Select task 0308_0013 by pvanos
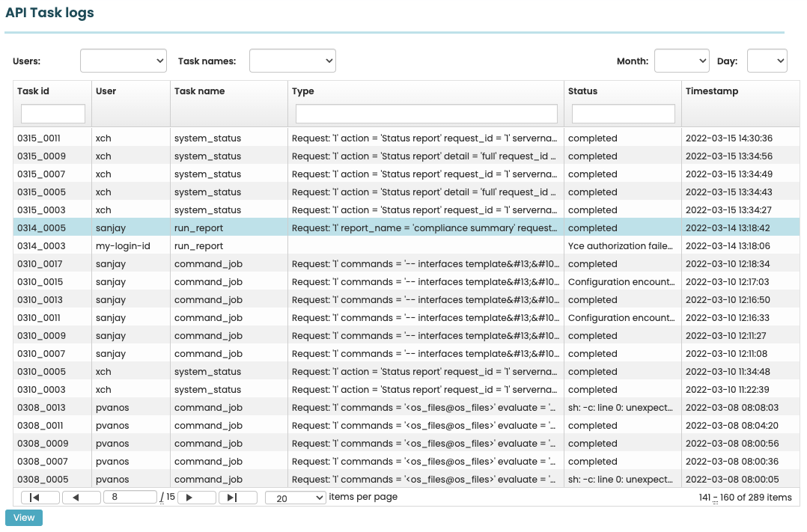This screenshot has width=807, height=532. 42,408
